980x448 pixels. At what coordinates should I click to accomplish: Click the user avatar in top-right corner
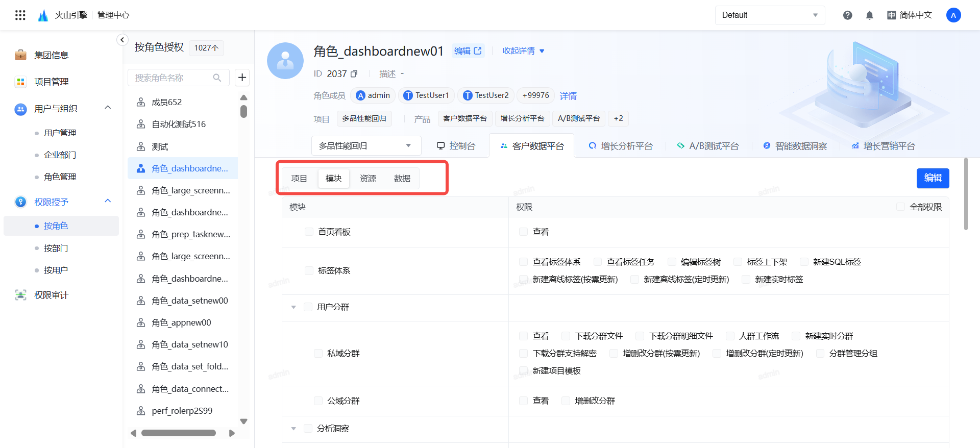point(953,15)
